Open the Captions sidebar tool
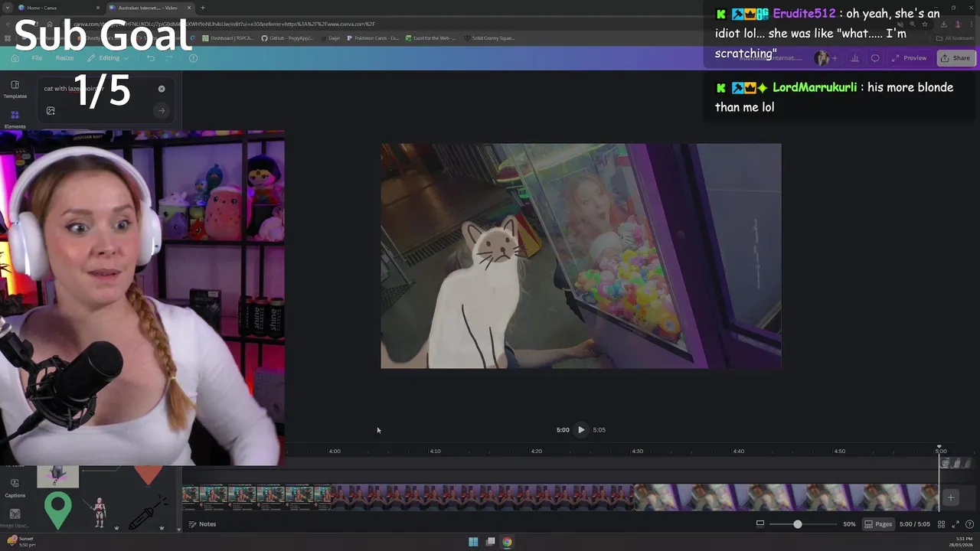 (15, 487)
